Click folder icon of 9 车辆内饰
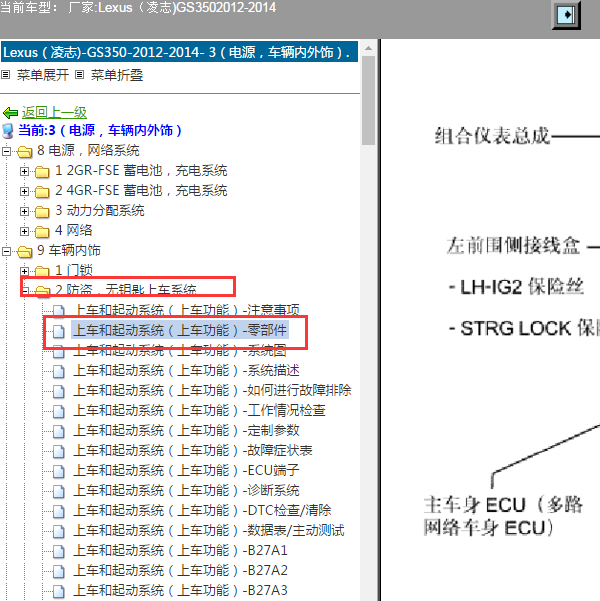Screen dimensions: 600x601 coord(25,251)
